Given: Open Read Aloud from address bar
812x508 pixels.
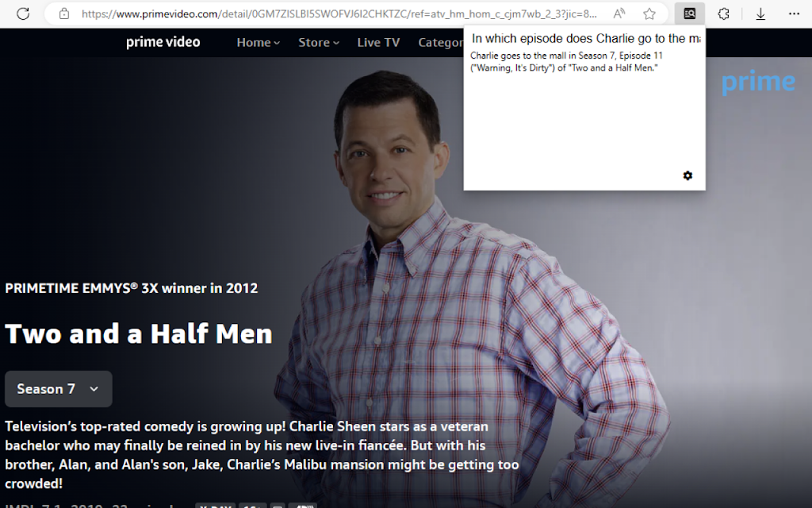Looking at the screenshot, I should click(x=619, y=13).
